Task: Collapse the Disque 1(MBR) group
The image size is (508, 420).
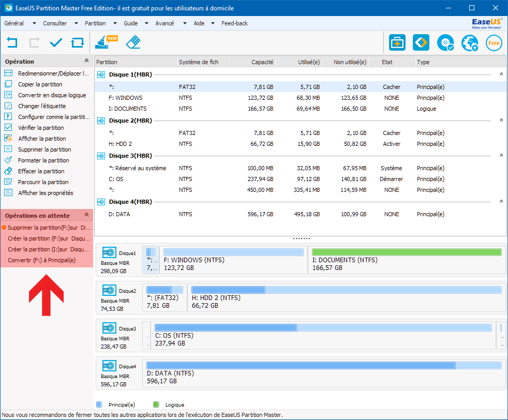Action: pyautogui.click(x=501, y=74)
